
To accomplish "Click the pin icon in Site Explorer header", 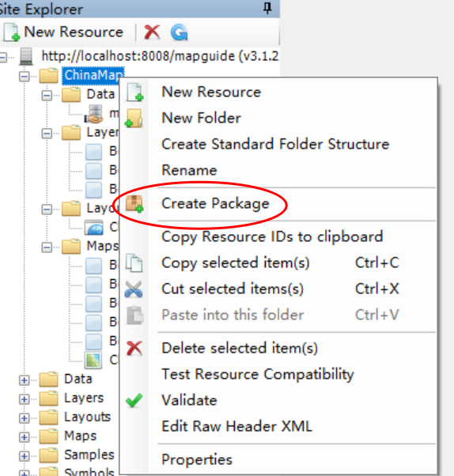I will pos(267,8).
